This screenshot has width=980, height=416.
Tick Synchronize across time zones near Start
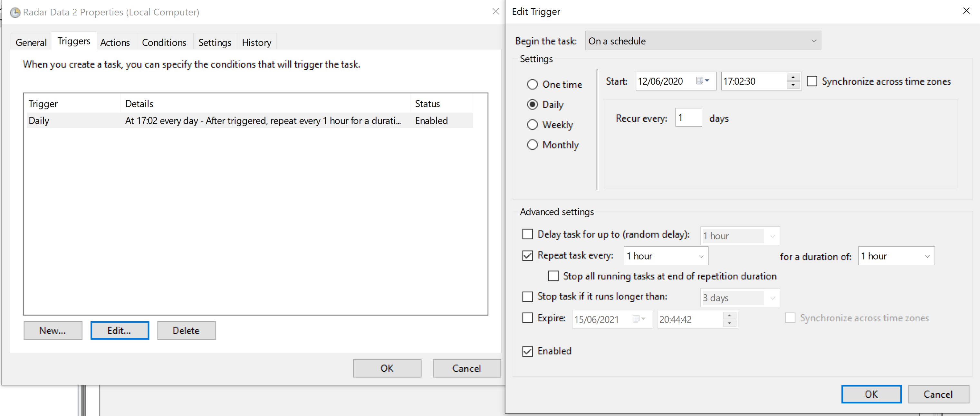pyautogui.click(x=812, y=81)
